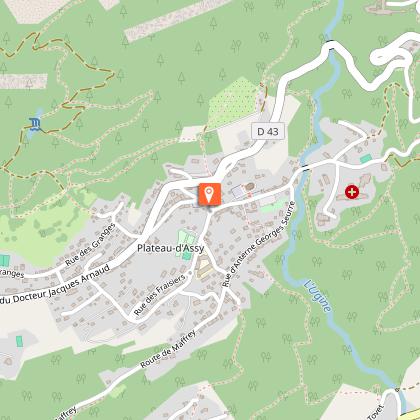This screenshot has width=420, height=420.
Task: Click the turquoise building at left edge
Action: pos(4,260)
